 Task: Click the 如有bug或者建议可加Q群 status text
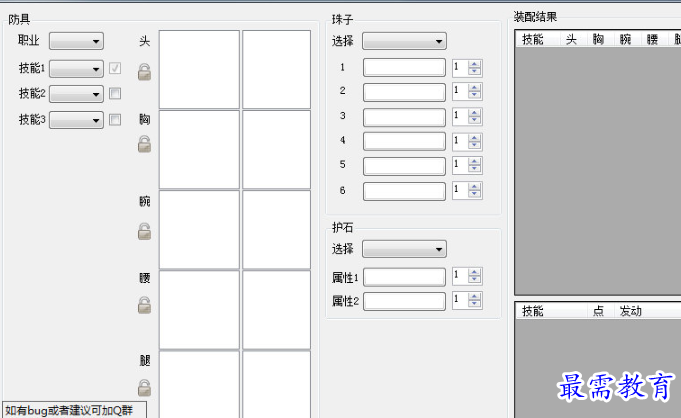(x=69, y=411)
